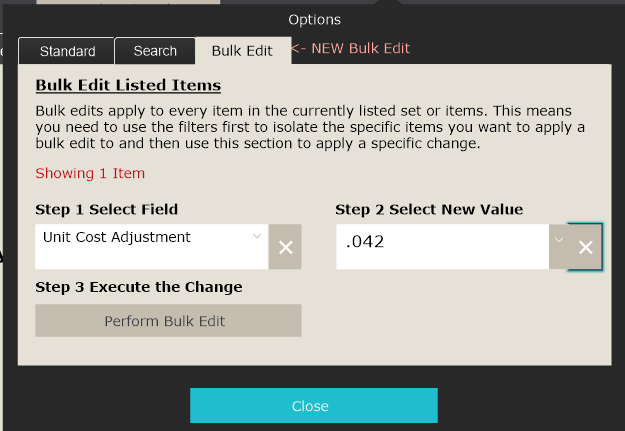Click the Unit Cost Adjustment text box
This screenshot has height=431, width=625.
click(x=140, y=245)
